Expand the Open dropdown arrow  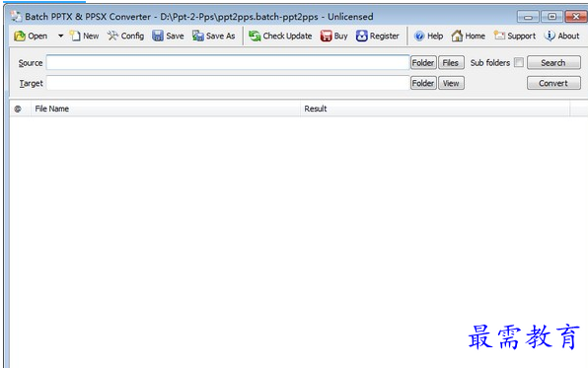point(60,37)
